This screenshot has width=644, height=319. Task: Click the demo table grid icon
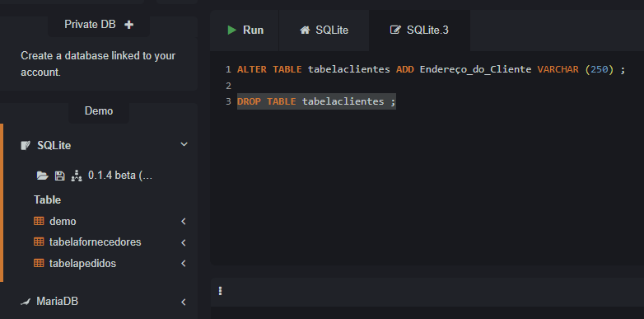coord(39,221)
